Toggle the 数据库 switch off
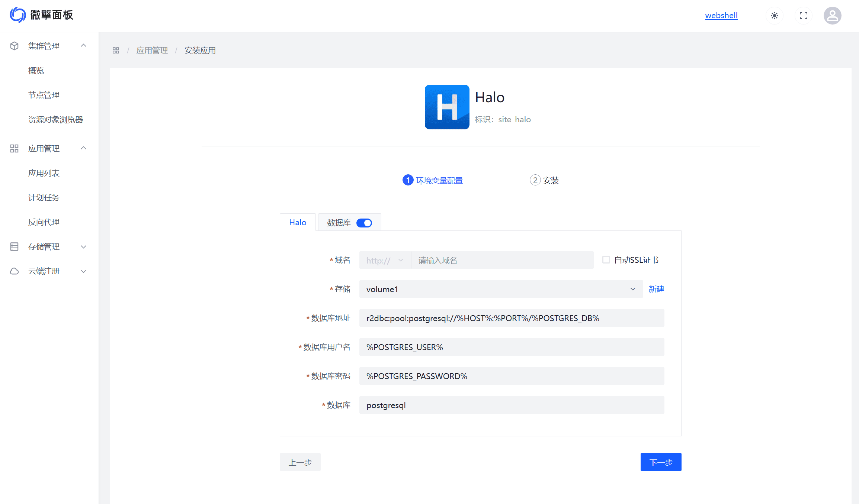The image size is (859, 504). point(364,223)
